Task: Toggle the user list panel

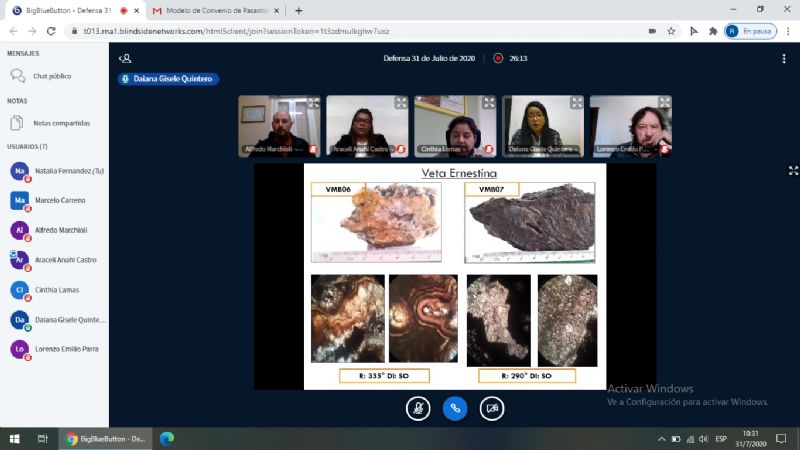Action: [125, 59]
